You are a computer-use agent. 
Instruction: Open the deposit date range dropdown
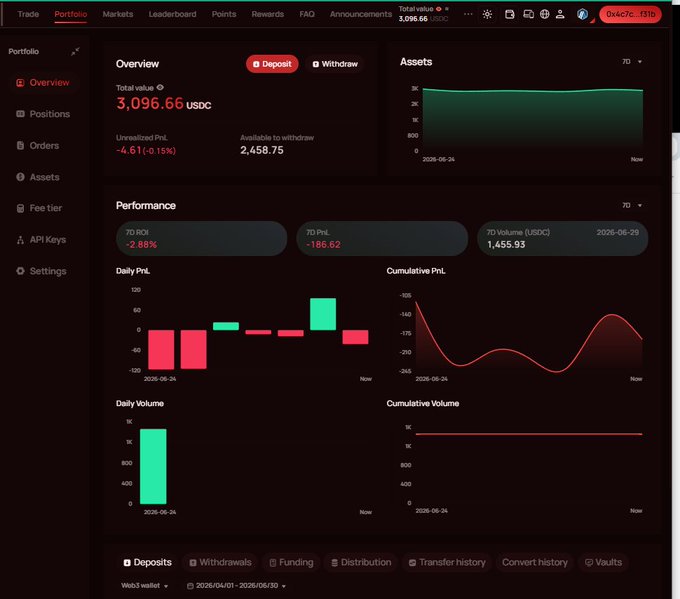pyautogui.click(x=237, y=586)
